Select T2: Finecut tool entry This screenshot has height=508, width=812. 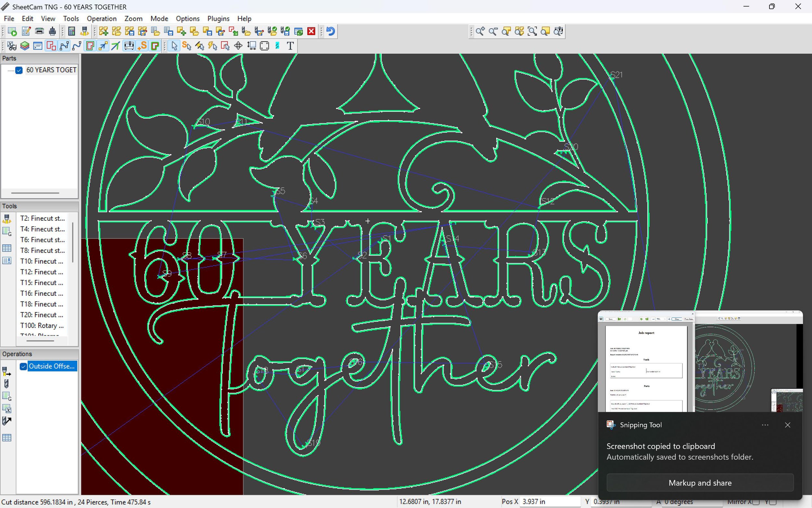click(42, 218)
